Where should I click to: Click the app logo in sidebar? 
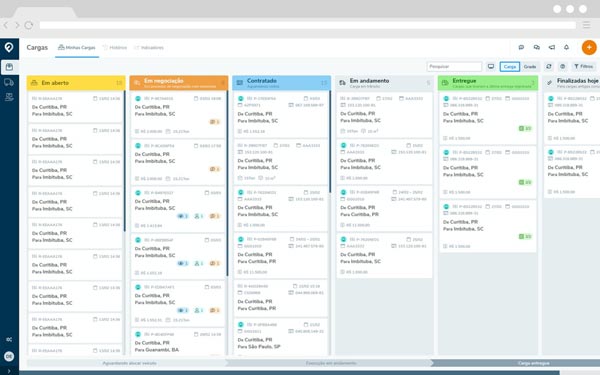pyautogui.click(x=9, y=47)
